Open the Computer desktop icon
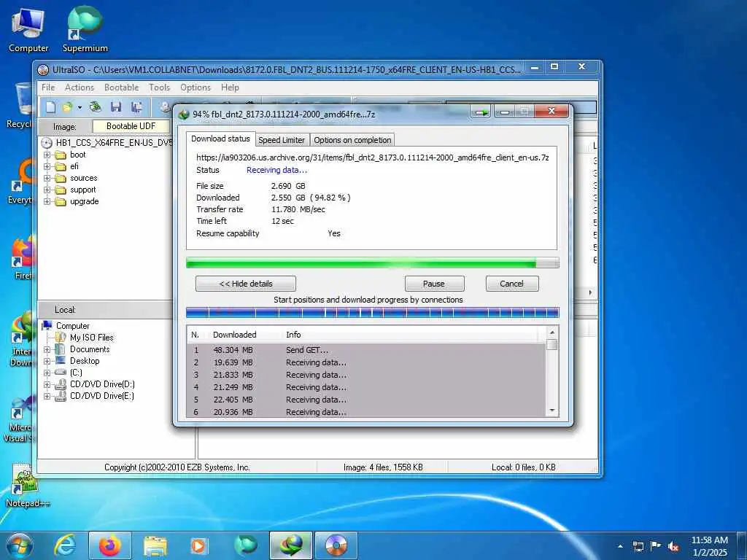The image size is (747, 560). point(28,29)
